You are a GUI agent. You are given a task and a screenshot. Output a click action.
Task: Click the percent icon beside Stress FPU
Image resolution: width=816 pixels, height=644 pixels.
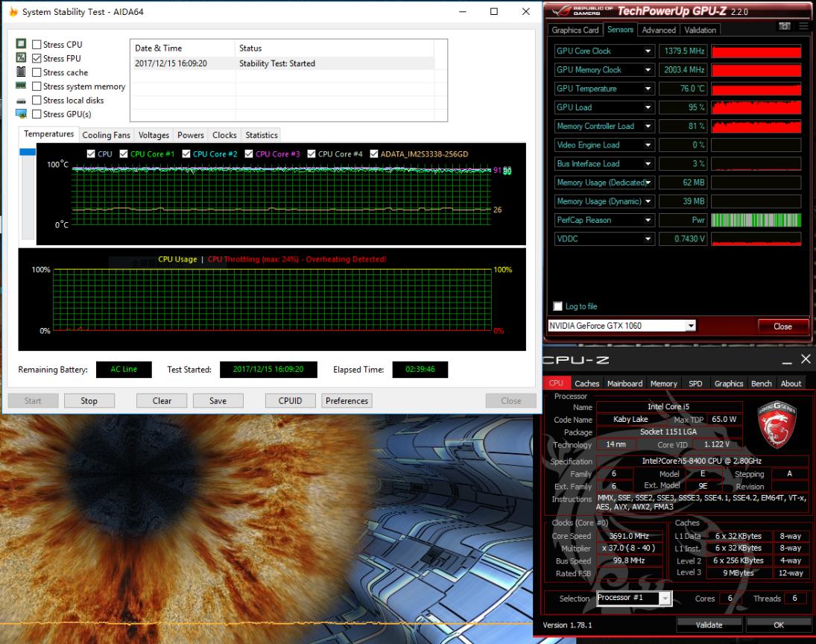pyautogui.click(x=21, y=58)
